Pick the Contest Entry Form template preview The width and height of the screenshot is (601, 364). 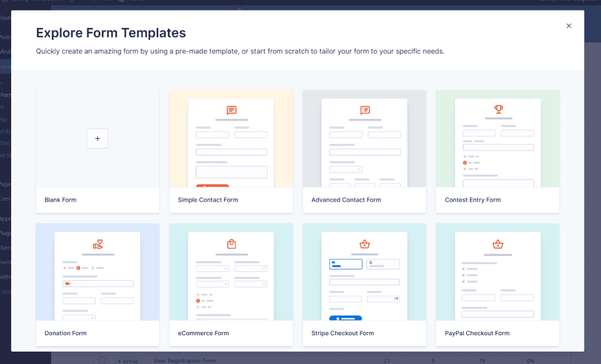[x=498, y=138]
